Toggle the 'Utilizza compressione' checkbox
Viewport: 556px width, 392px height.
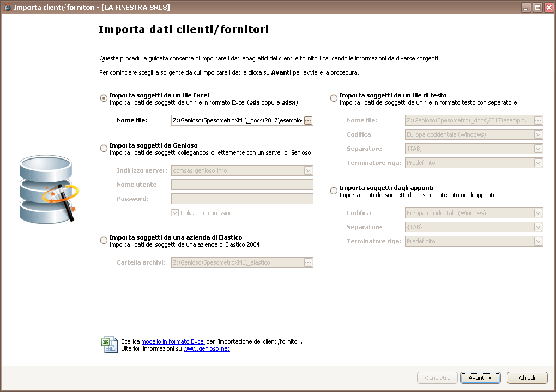pos(176,213)
